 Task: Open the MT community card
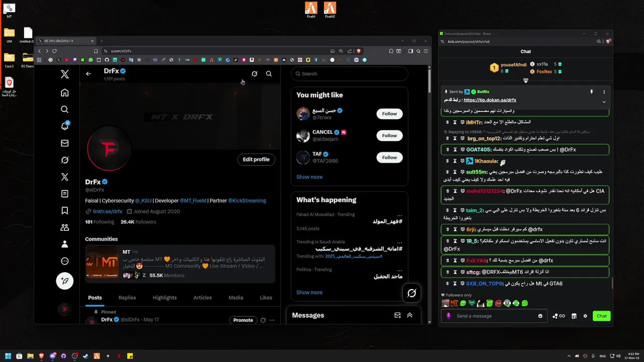click(x=180, y=264)
